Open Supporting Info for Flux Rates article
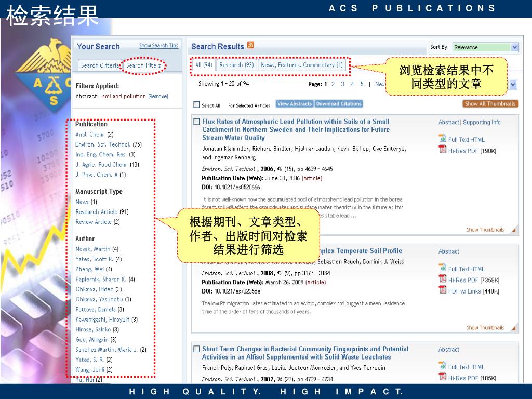Image resolution: width=532 pixels, height=399 pixels. [x=482, y=122]
